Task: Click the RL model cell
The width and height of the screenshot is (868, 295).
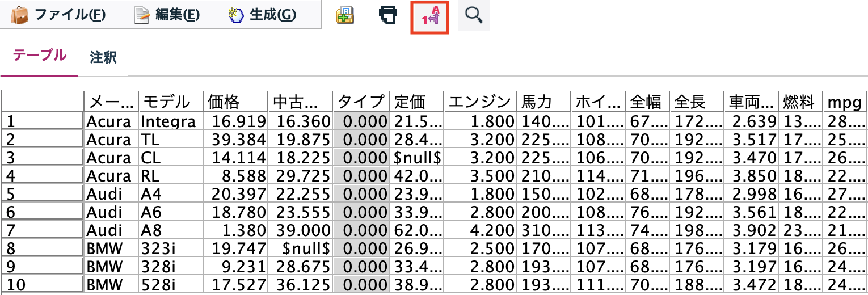Action: [x=171, y=176]
